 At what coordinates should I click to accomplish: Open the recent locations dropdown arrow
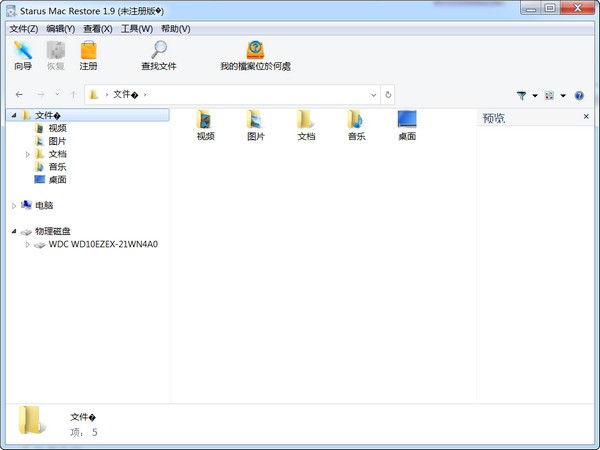click(x=57, y=95)
